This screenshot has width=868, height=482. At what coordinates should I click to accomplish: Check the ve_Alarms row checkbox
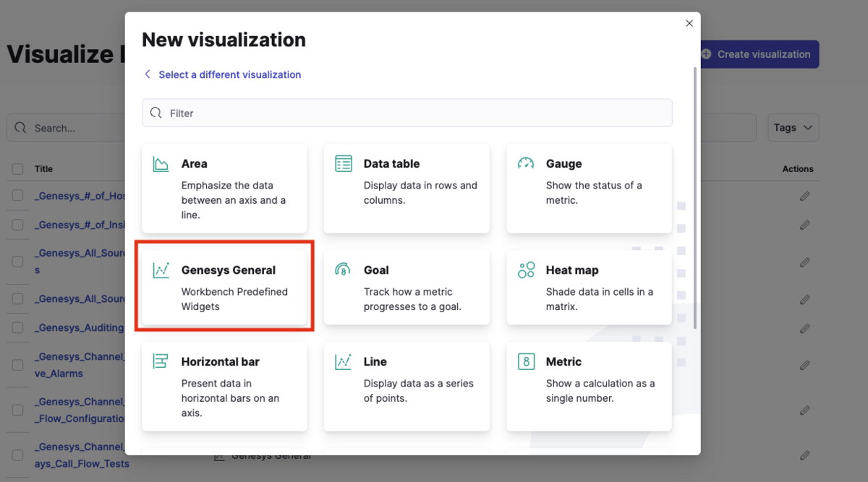tap(17, 365)
